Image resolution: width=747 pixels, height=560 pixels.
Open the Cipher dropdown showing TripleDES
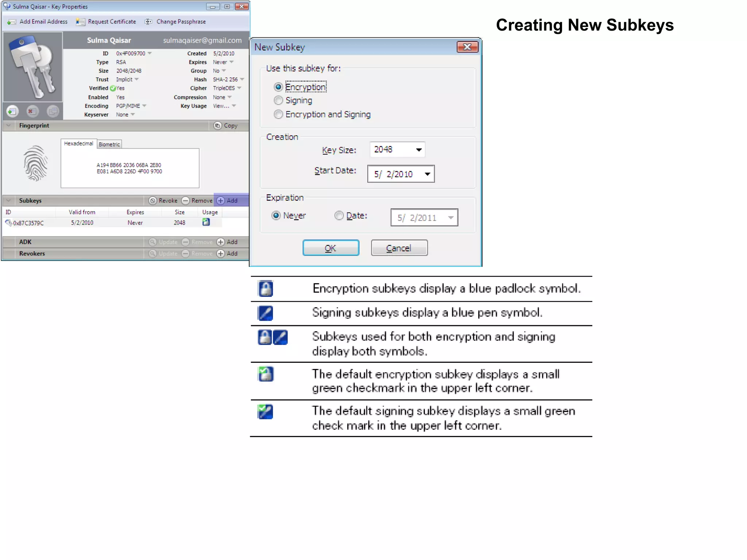pos(239,88)
